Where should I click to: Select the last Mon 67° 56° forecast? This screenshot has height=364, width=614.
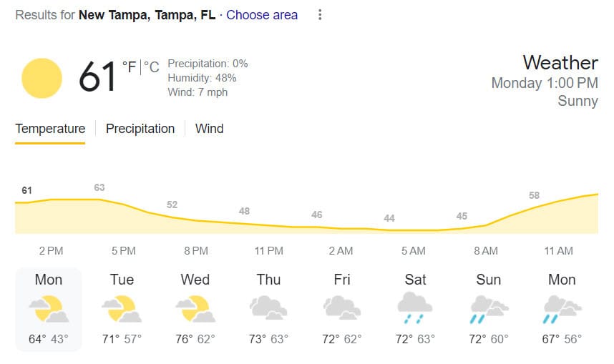(x=562, y=309)
